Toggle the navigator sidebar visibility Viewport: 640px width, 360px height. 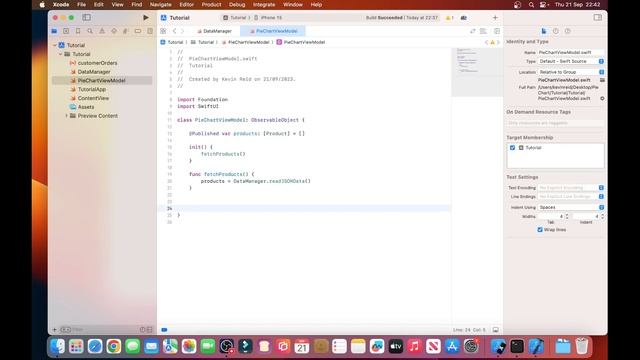[87, 18]
